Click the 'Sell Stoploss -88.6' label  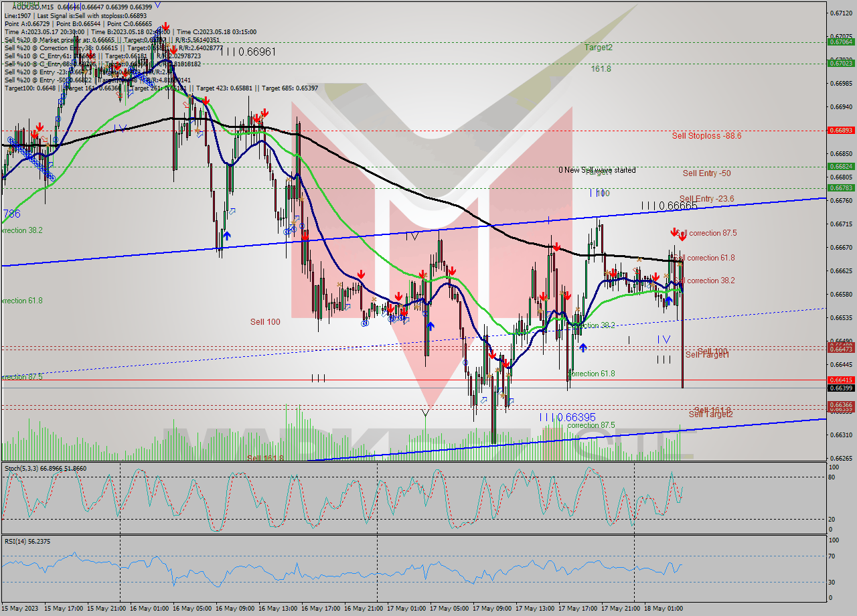[706, 135]
